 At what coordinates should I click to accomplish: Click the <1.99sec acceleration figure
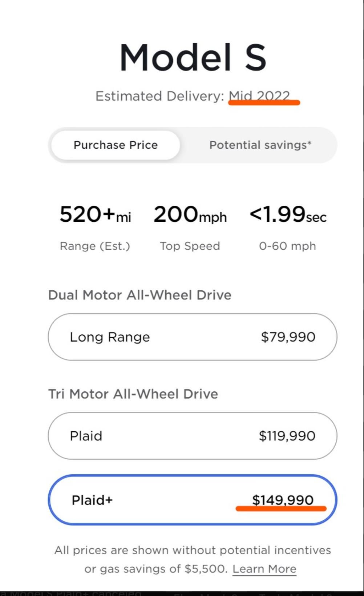288,214
